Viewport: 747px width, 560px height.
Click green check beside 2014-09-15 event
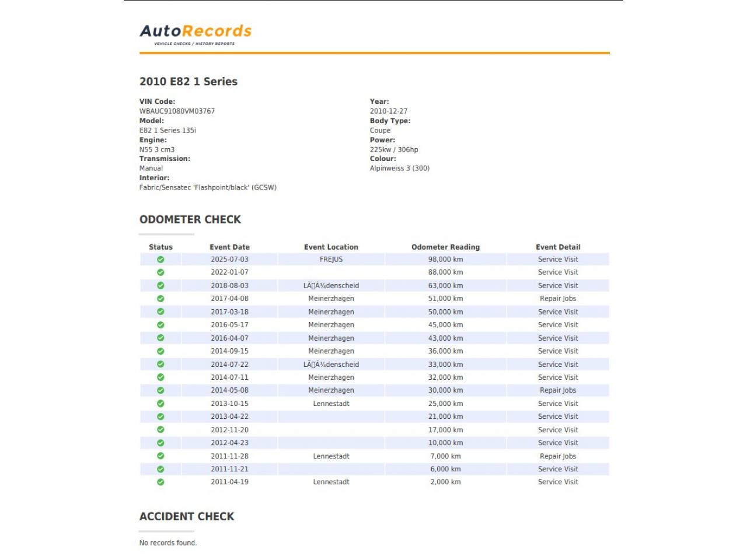click(160, 351)
